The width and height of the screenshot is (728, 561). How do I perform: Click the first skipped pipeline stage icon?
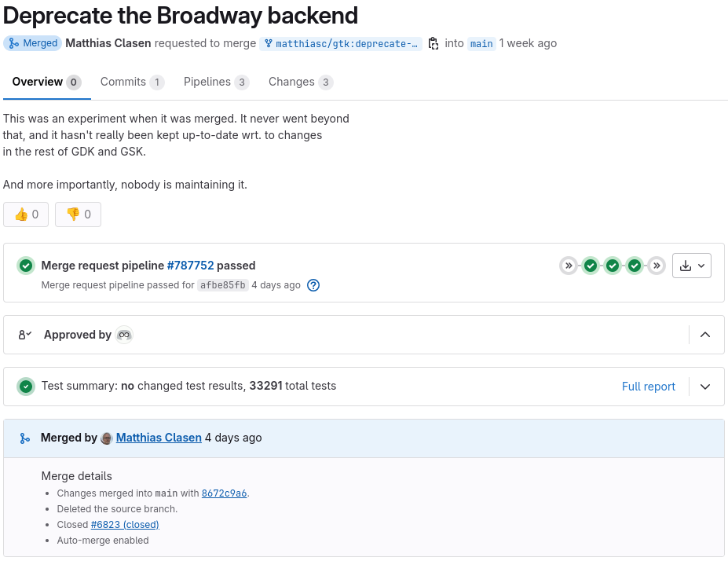(568, 266)
